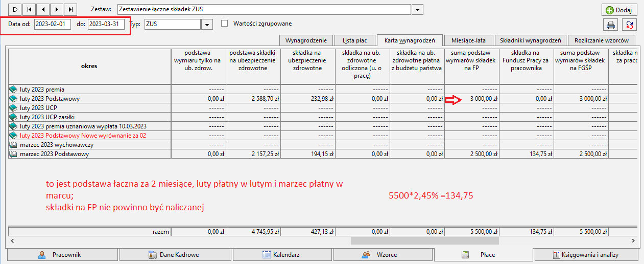Open the Księgowania i analizy section

[585, 254]
